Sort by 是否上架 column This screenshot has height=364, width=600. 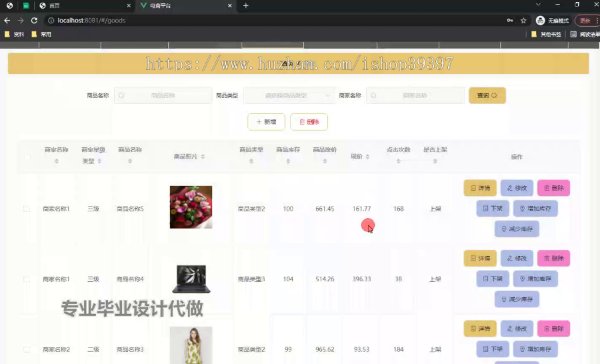tap(435, 161)
